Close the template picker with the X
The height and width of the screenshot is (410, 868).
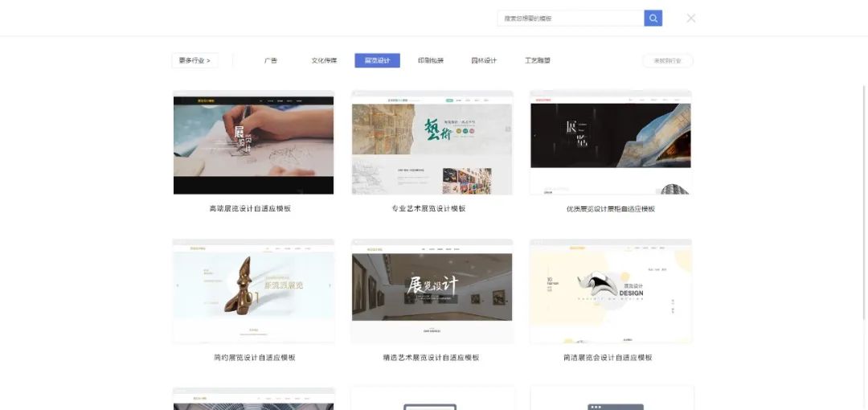point(691,18)
